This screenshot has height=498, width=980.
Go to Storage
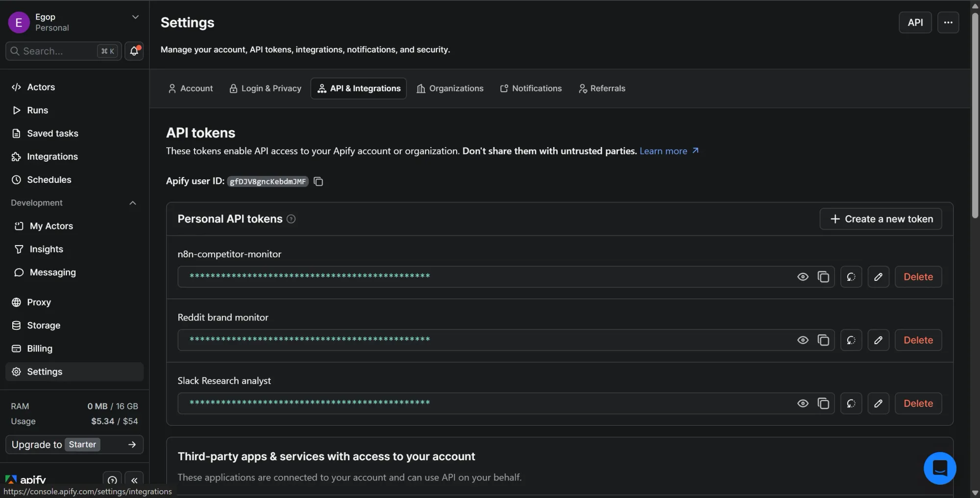coord(74,325)
